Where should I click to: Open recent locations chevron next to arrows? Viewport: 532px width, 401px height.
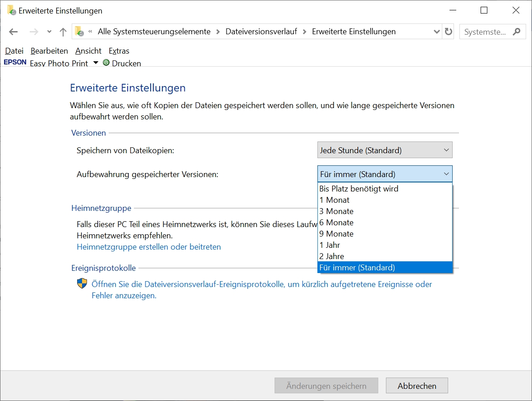tap(49, 32)
